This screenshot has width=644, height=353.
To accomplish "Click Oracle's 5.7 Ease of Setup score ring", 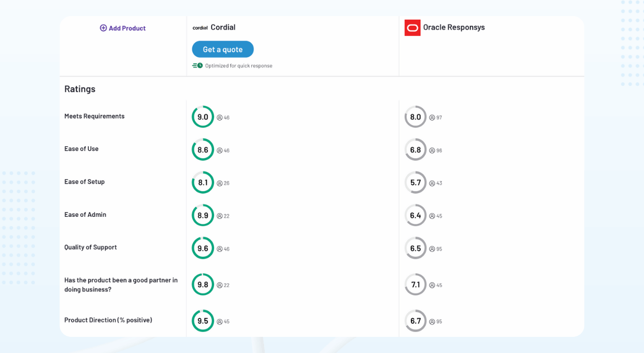I will [x=415, y=183].
